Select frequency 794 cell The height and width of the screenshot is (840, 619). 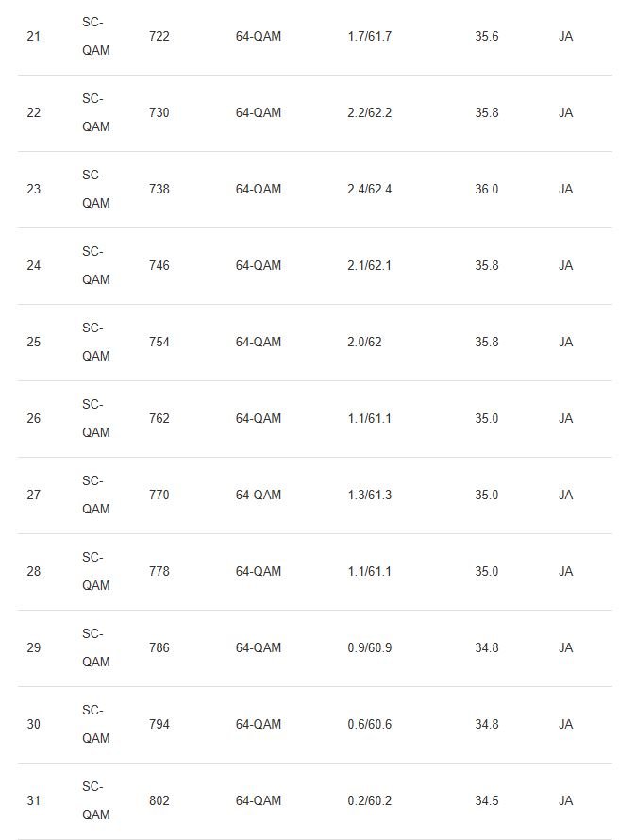(159, 724)
